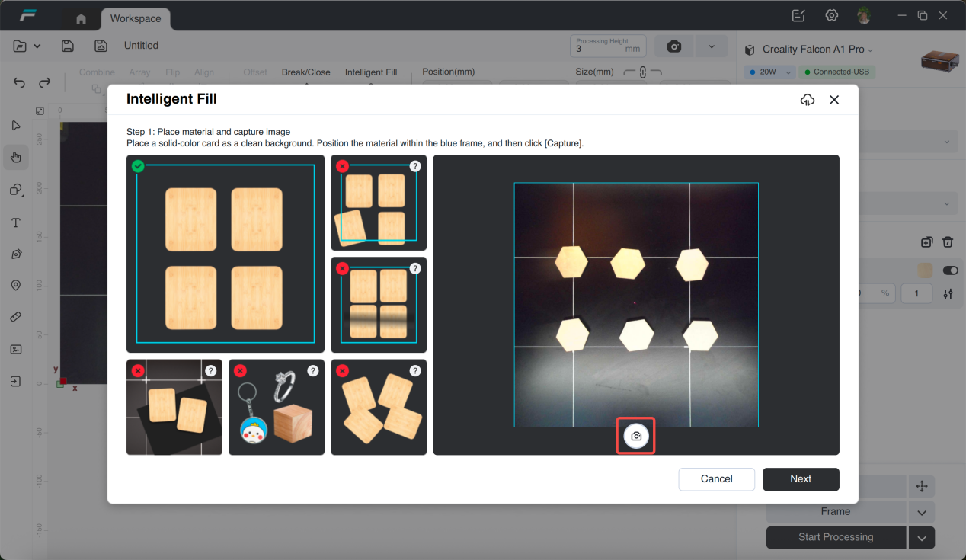The height and width of the screenshot is (560, 966).
Task: Select the pen drawing tool
Action: click(16, 254)
